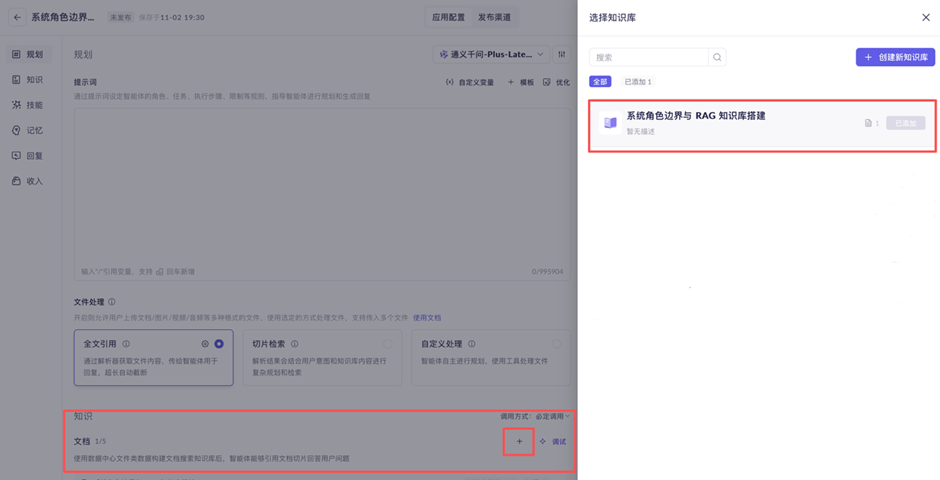Add a document with the plus icon
940x480 pixels.
tap(519, 442)
